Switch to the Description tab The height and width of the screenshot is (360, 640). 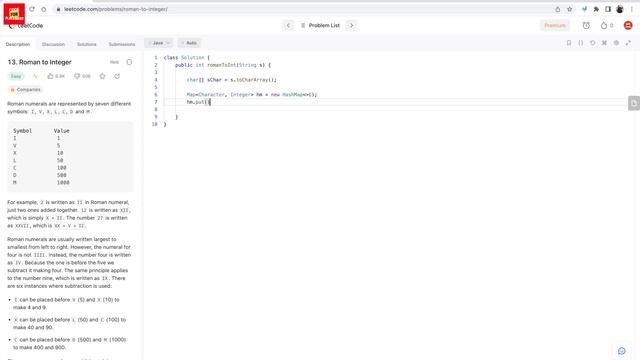pyautogui.click(x=18, y=44)
